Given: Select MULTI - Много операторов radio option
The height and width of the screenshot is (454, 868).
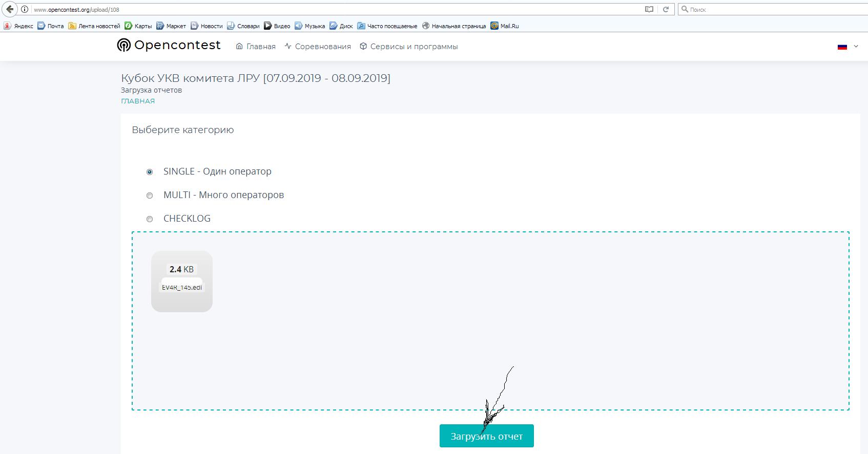Looking at the screenshot, I should 150,196.
